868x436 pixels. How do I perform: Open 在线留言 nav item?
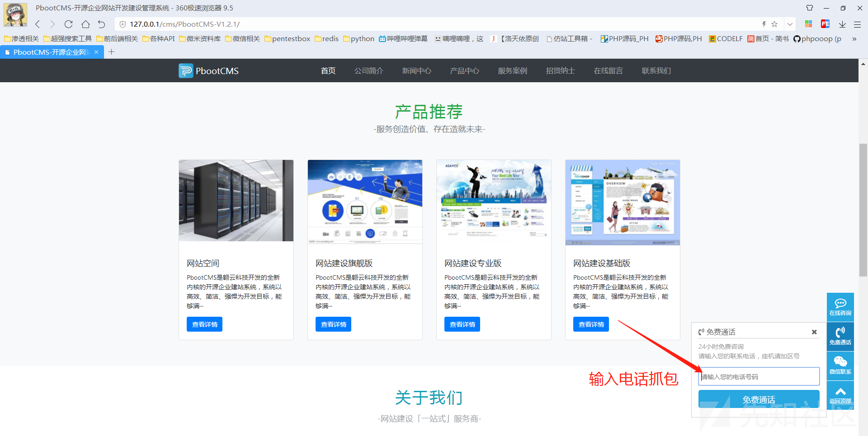(609, 71)
